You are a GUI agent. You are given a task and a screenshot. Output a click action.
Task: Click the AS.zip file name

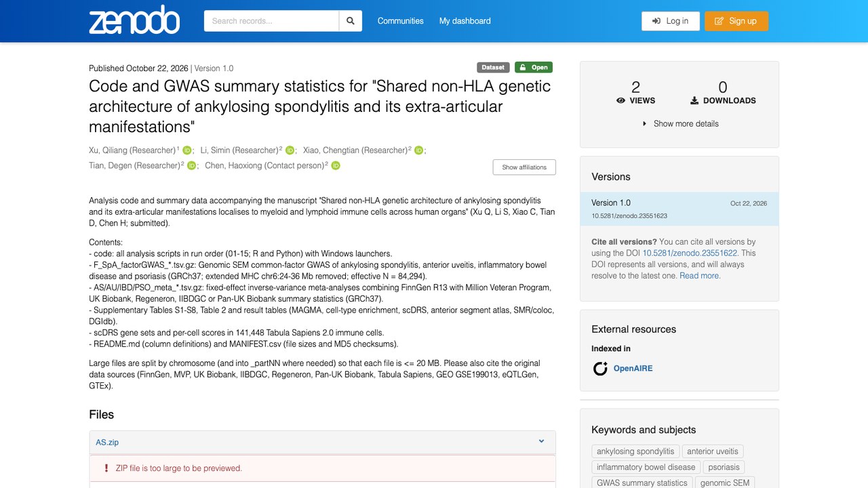pyautogui.click(x=107, y=442)
